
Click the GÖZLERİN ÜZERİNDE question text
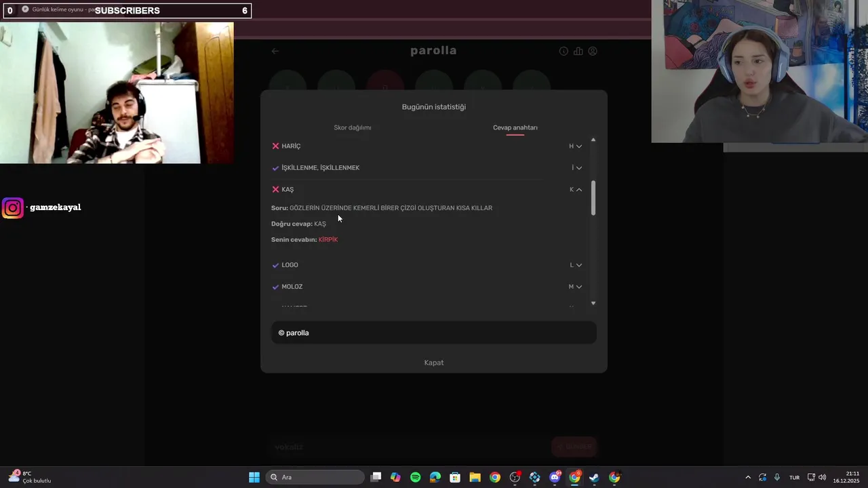coord(391,208)
